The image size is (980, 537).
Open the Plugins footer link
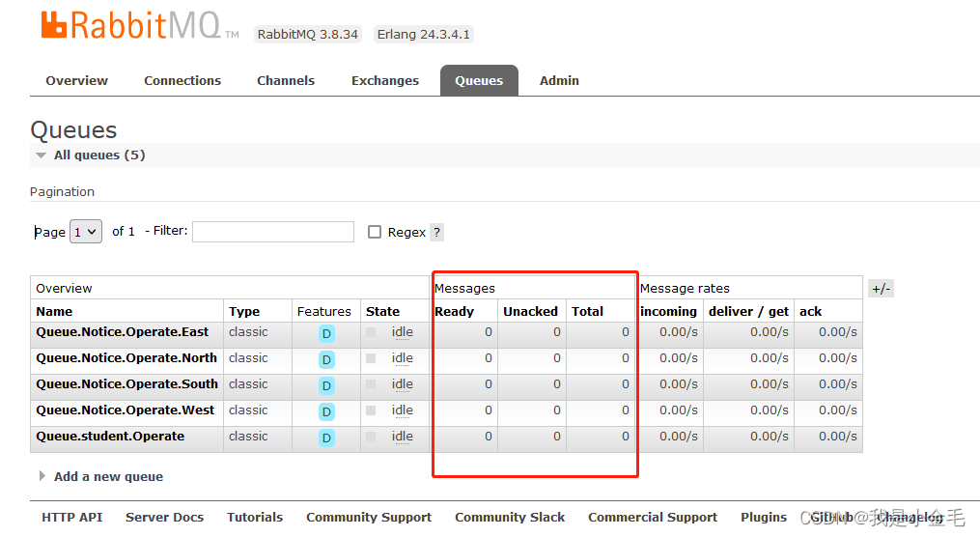(x=764, y=518)
